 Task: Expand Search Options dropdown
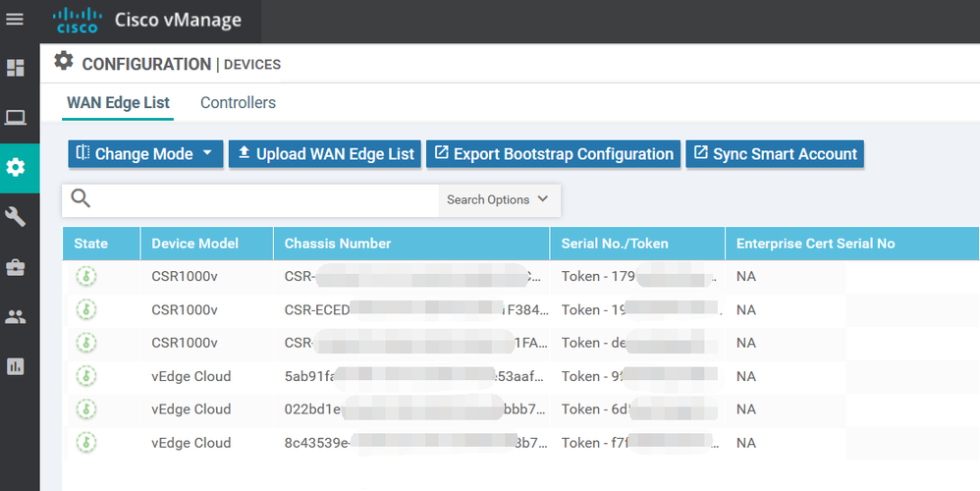click(x=498, y=200)
